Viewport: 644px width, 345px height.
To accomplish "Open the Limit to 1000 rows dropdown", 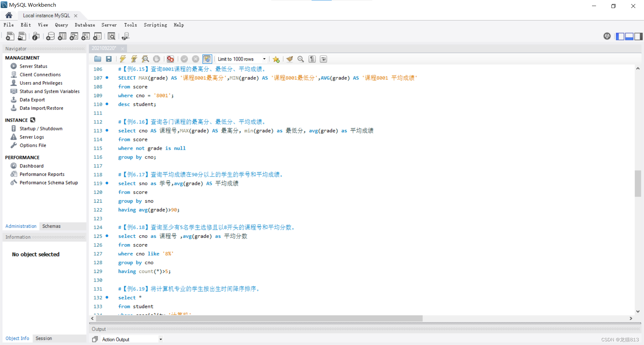I will [265, 59].
